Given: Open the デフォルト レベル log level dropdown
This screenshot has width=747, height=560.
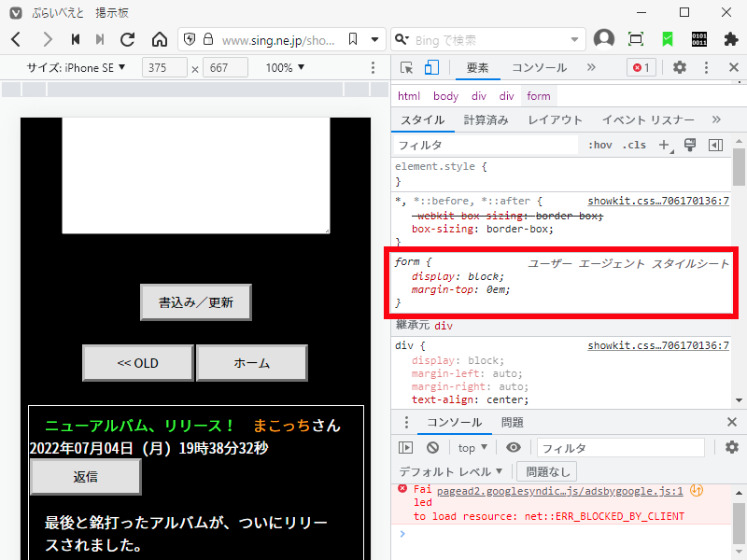Looking at the screenshot, I should [451, 472].
